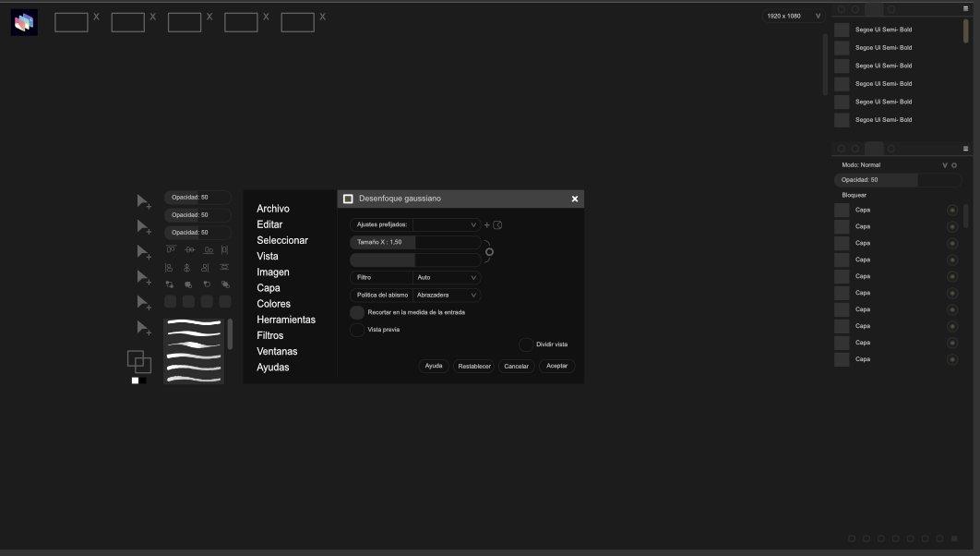Open the Archivo menu
The width and height of the screenshot is (980, 556).
tap(273, 209)
